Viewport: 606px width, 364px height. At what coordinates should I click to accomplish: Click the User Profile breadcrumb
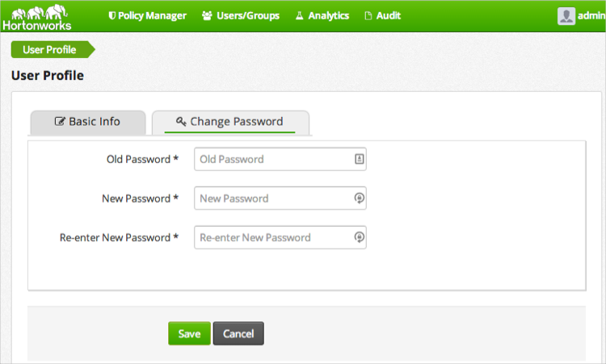coord(50,50)
